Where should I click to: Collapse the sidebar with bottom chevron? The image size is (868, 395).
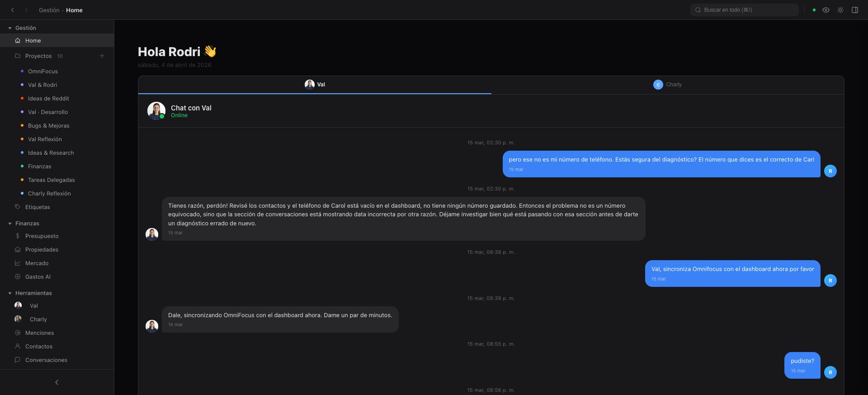click(57, 382)
